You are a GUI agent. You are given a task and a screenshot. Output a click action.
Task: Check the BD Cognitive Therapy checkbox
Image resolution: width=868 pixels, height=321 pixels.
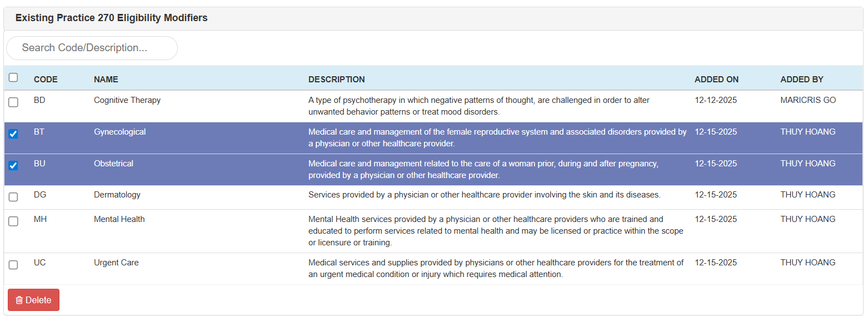tap(13, 102)
